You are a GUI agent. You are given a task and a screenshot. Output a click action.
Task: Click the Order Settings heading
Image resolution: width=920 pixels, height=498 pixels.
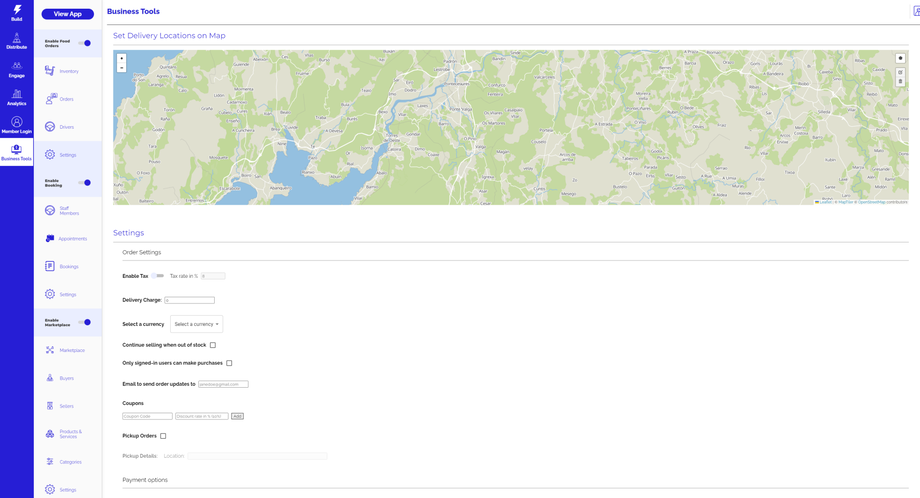(x=141, y=252)
